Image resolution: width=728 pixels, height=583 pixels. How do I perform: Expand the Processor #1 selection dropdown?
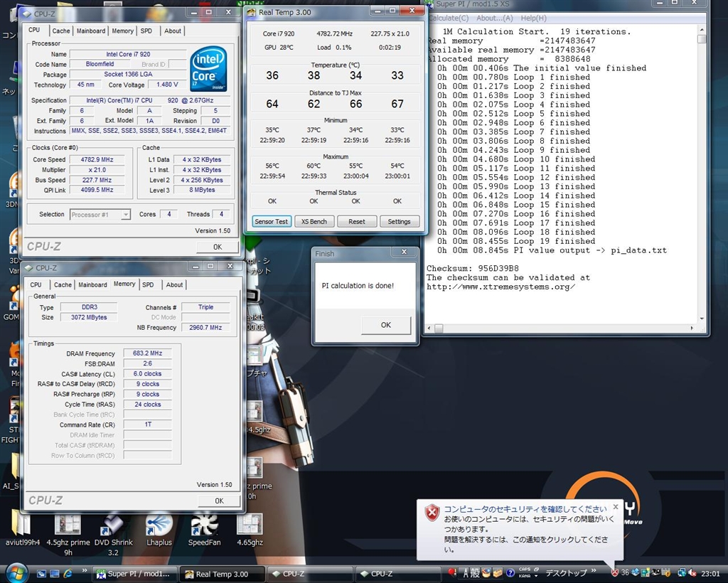(125, 214)
